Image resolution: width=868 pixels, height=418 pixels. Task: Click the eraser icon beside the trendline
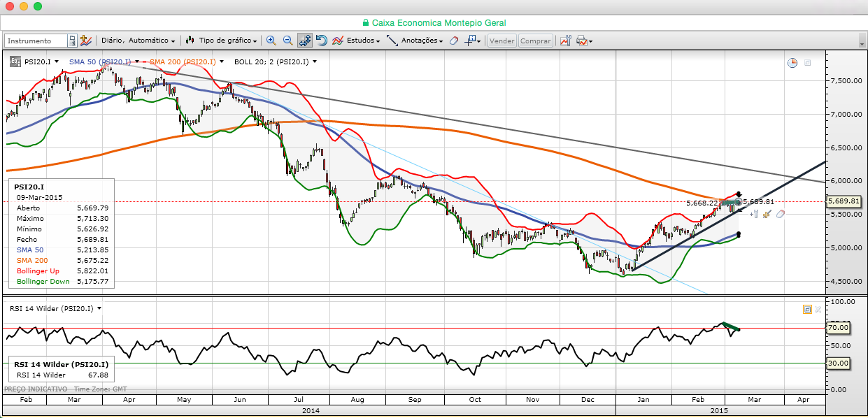[780, 214]
